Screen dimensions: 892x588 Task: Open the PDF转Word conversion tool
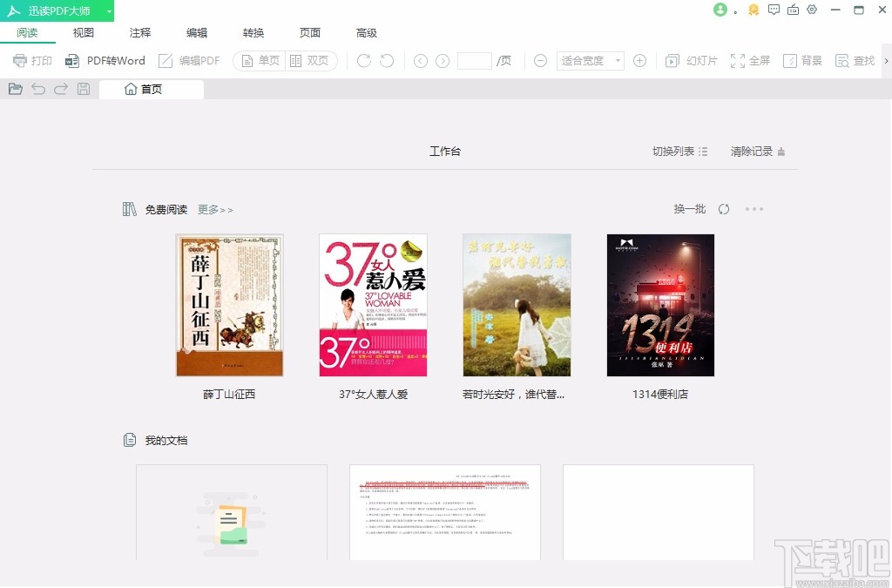click(105, 60)
